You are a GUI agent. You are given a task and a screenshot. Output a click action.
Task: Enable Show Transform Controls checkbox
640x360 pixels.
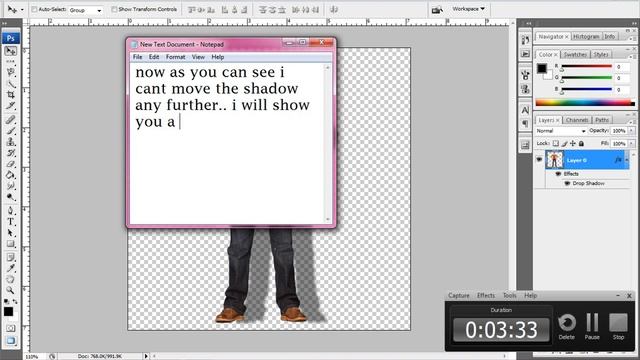click(114, 9)
